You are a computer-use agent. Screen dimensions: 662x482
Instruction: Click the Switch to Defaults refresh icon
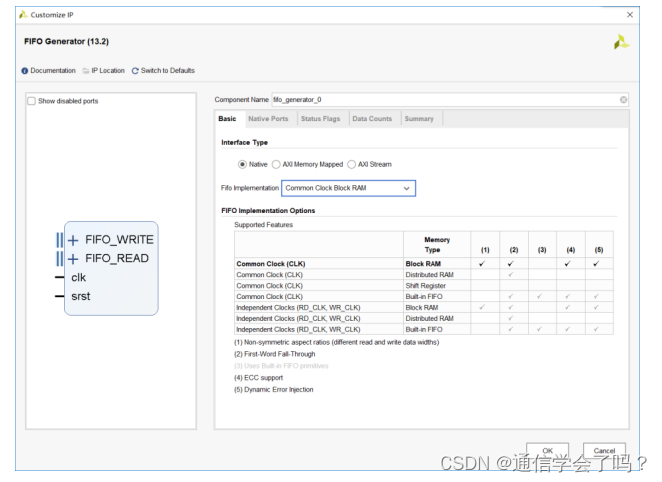[135, 71]
